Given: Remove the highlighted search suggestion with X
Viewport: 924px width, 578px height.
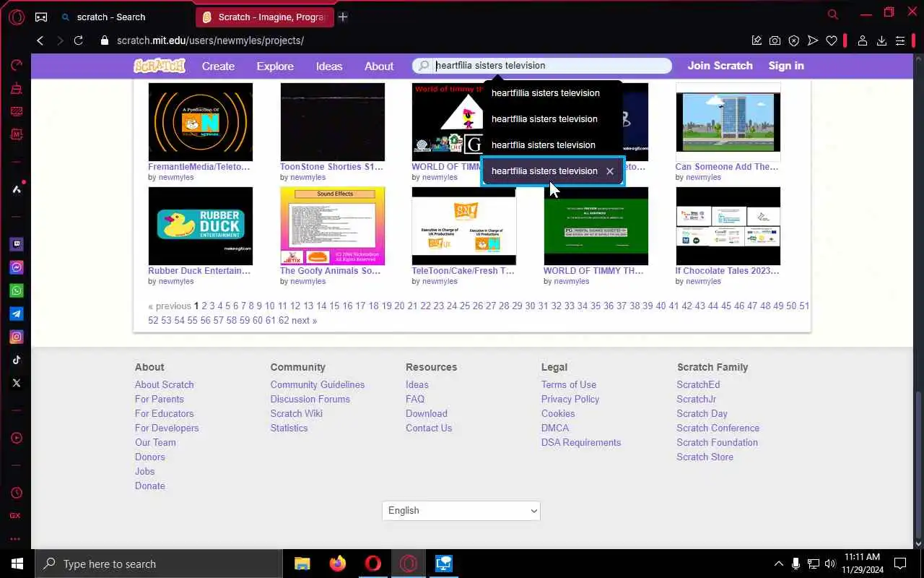Looking at the screenshot, I should point(610,171).
